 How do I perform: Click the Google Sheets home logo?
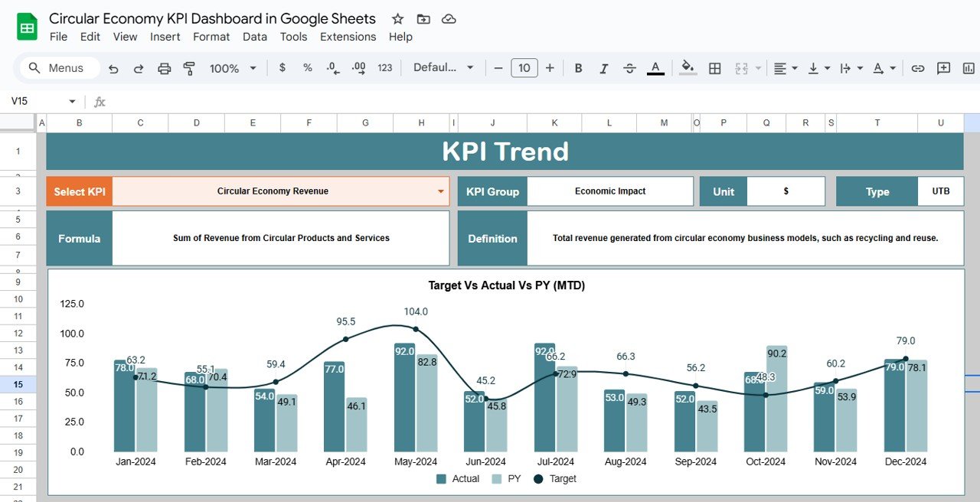click(27, 28)
